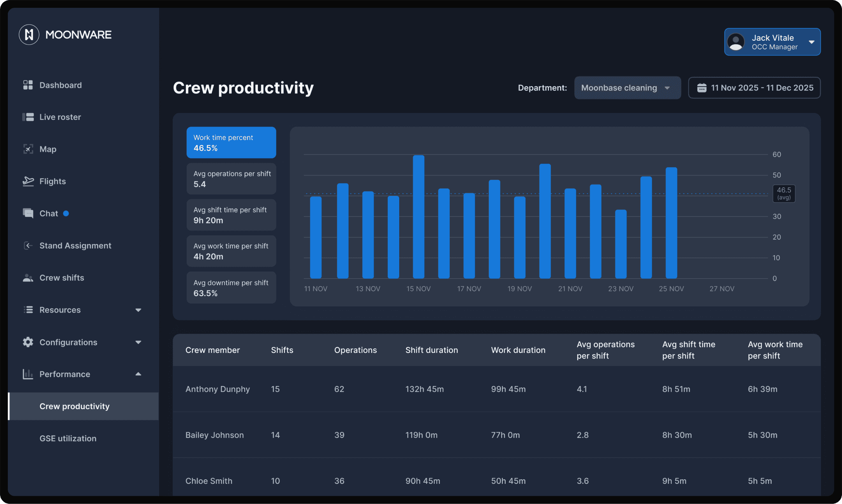Open Live roster via its sidebar icon

pyautogui.click(x=28, y=117)
